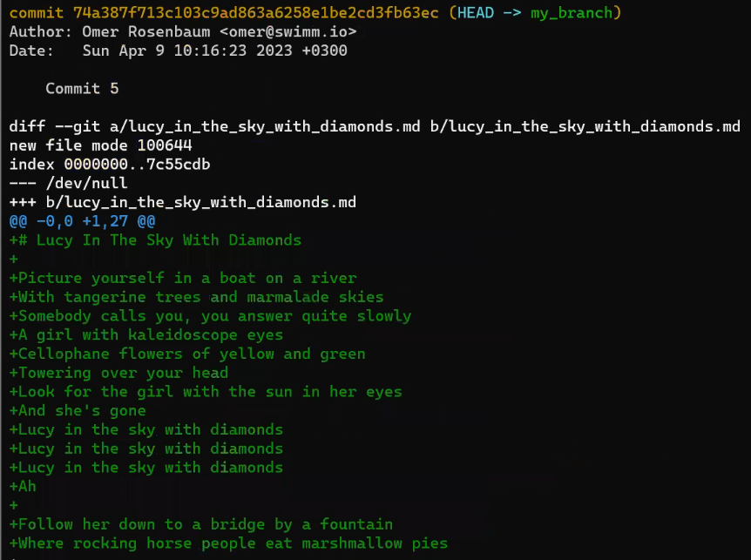This screenshot has height=560, width=751.
Task: Click the commit hash 74a387f713c103c9ad863a6258e1be2cd3fb63ec
Action: [x=256, y=12]
